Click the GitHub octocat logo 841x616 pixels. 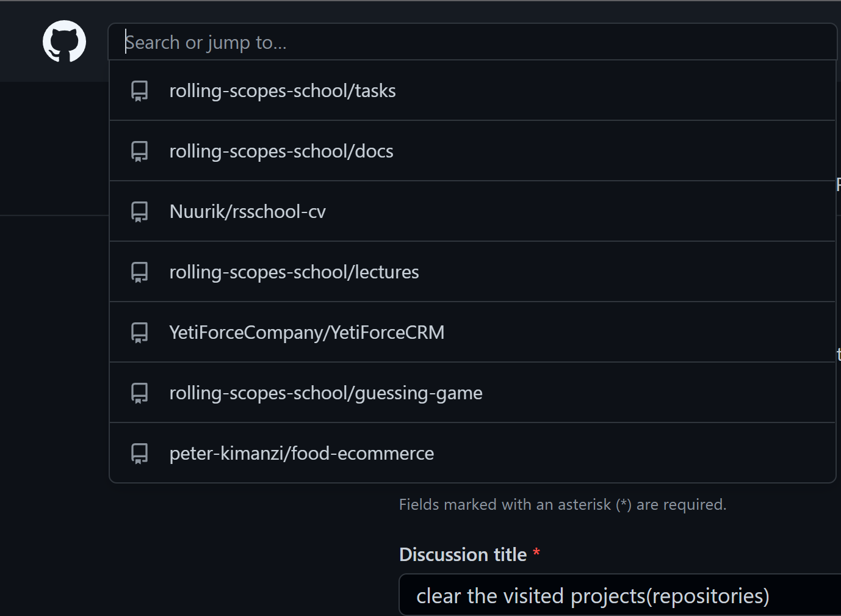click(63, 41)
